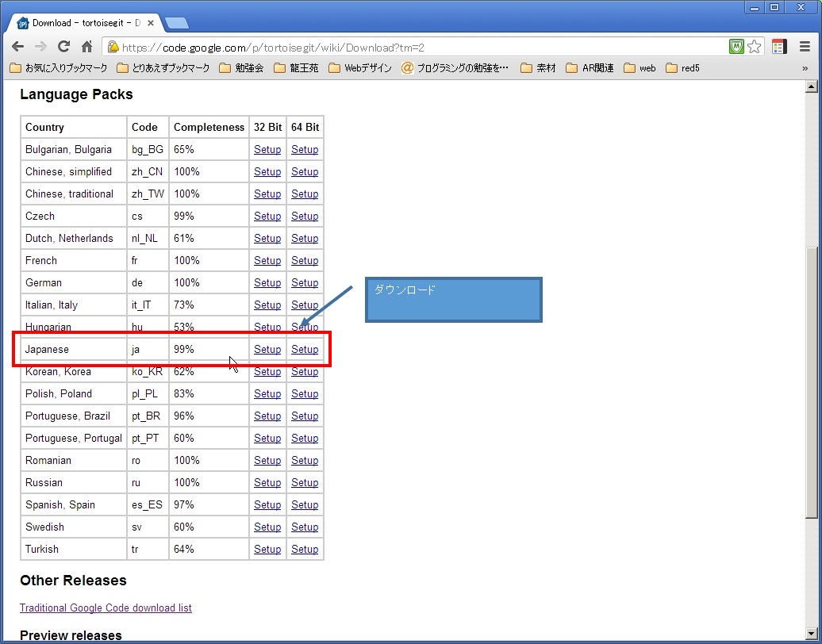Download French 32 Bit Setup
Image resolution: width=822 pixels, height=644 pixels.
coord(267,261)
